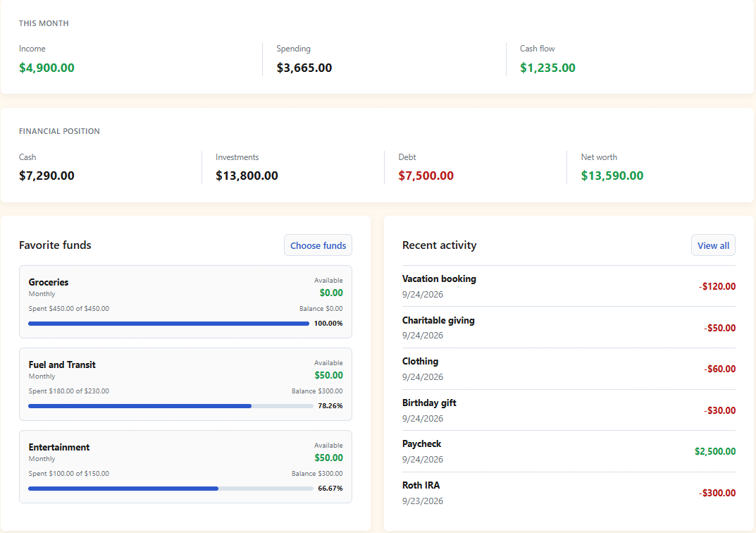Click View all recent activity
The width and height of the screenshot is (756, 533).
[x=713, y=245]
